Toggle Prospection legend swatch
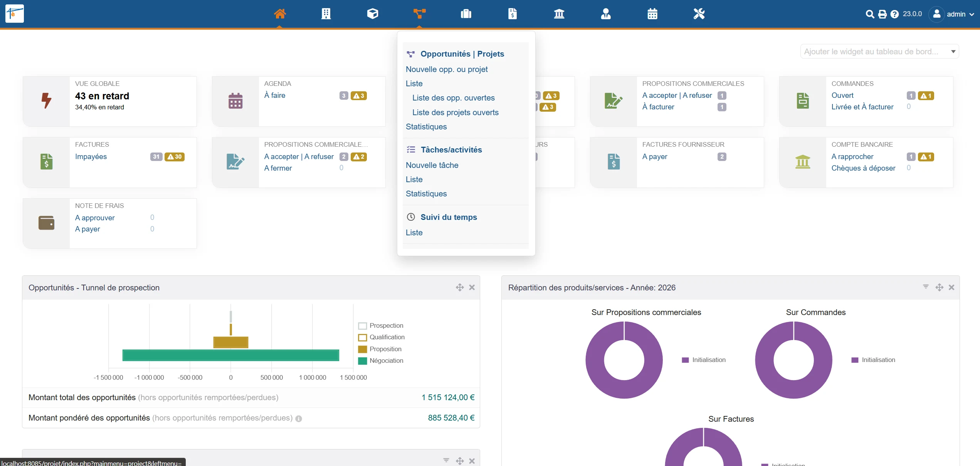Image resolution: width=980 pixels, height=466 pixels. (x=362, y=326)
